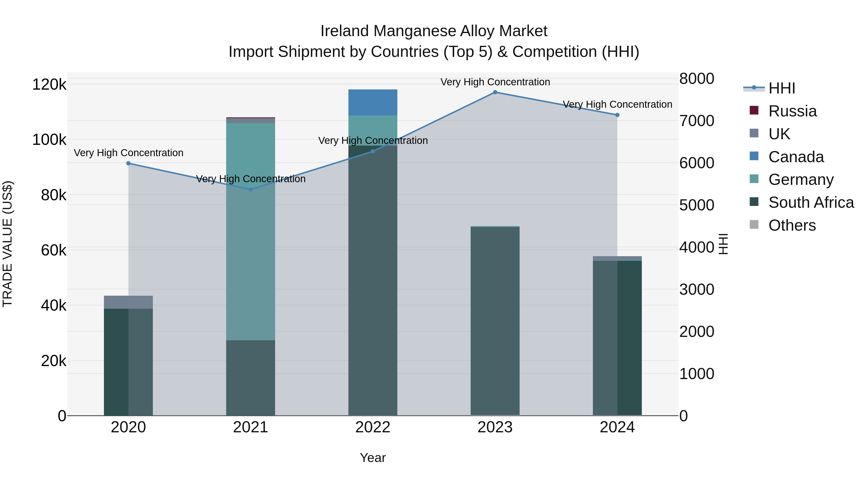Screen dimensions: 868x488
Task: Click the Germany teal legend swatch
Action: point(754,179)
